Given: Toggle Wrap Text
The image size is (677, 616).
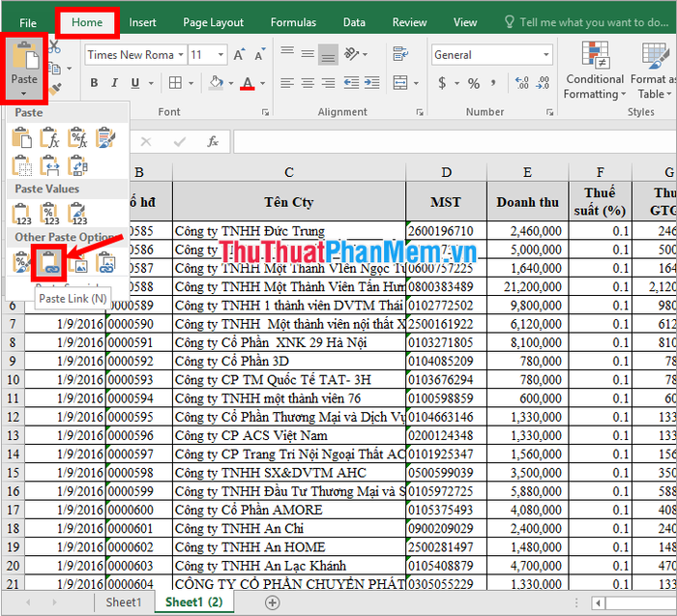Looking at the screenshot, I should (x=400, y=54).
